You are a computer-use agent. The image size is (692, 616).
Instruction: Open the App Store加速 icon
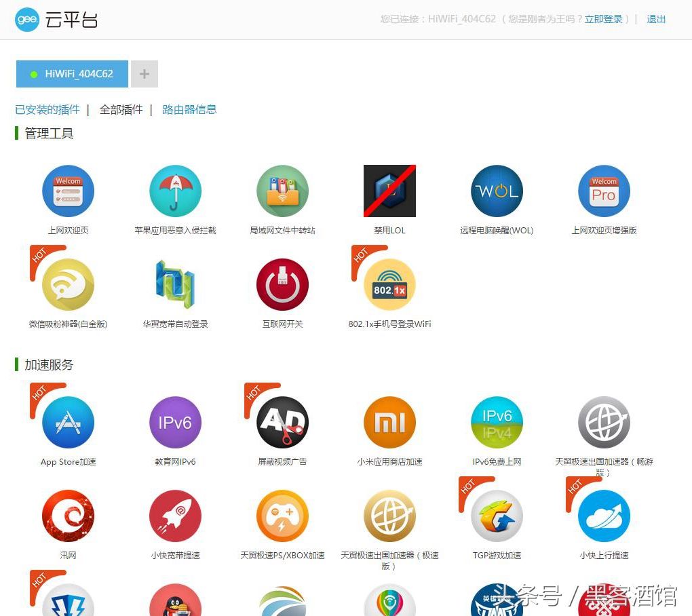point(68,422)
